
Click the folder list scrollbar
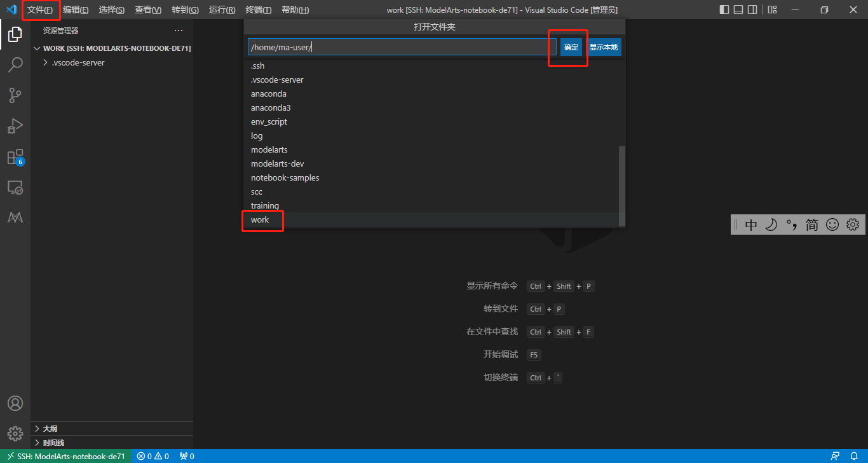[x=622, y=185]
